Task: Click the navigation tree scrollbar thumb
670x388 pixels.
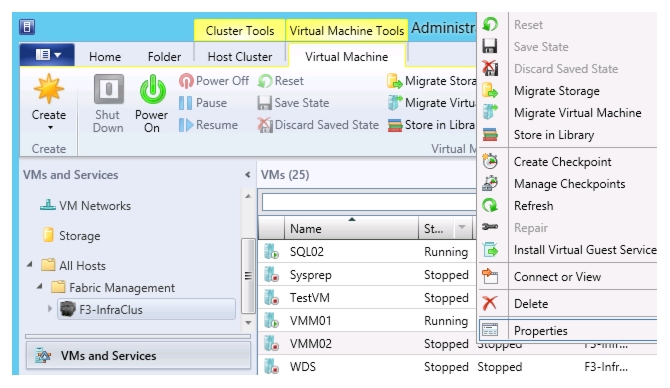Action: coord(248,276)
